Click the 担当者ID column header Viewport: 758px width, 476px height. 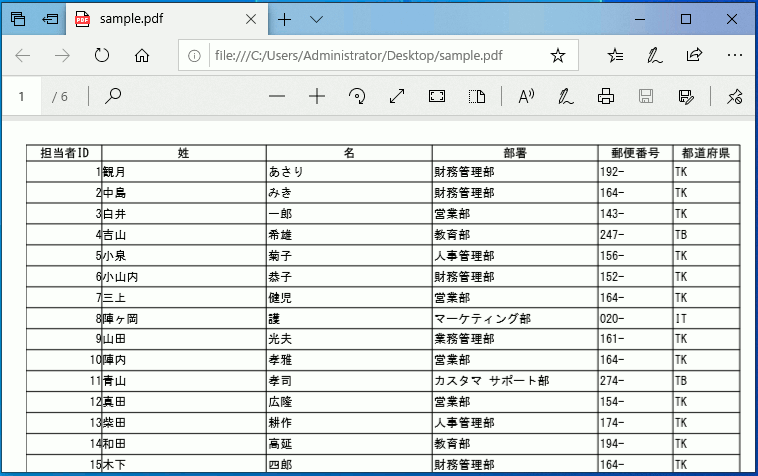click(64, 153)
